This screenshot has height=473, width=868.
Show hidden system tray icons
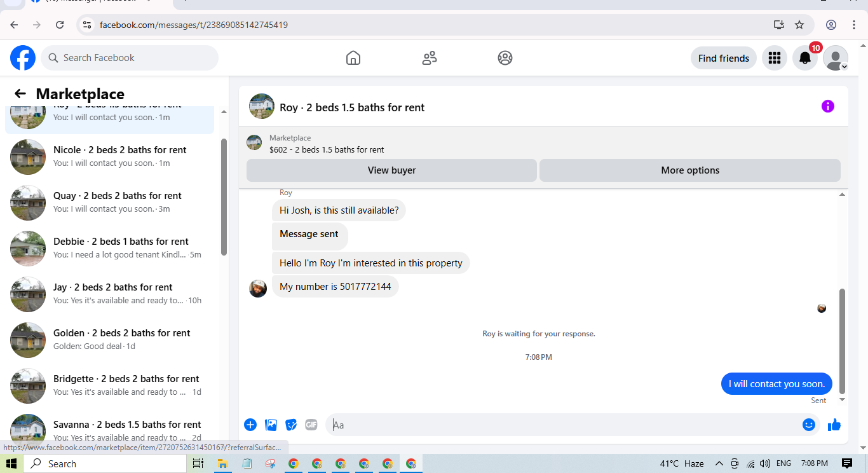[719, 463]
